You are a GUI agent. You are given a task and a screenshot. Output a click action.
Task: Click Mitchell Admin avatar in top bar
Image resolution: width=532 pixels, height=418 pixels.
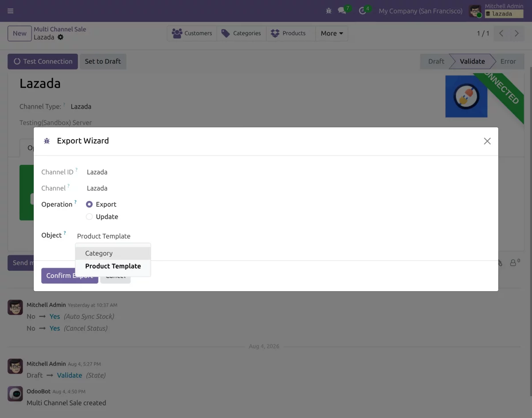tap(475, 11)
